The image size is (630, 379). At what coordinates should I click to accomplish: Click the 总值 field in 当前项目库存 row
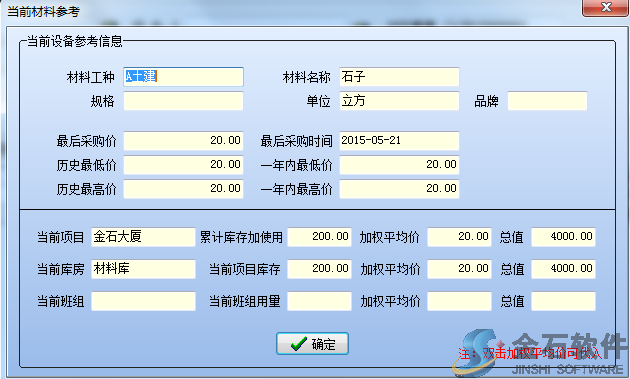[x=563, y=269]
